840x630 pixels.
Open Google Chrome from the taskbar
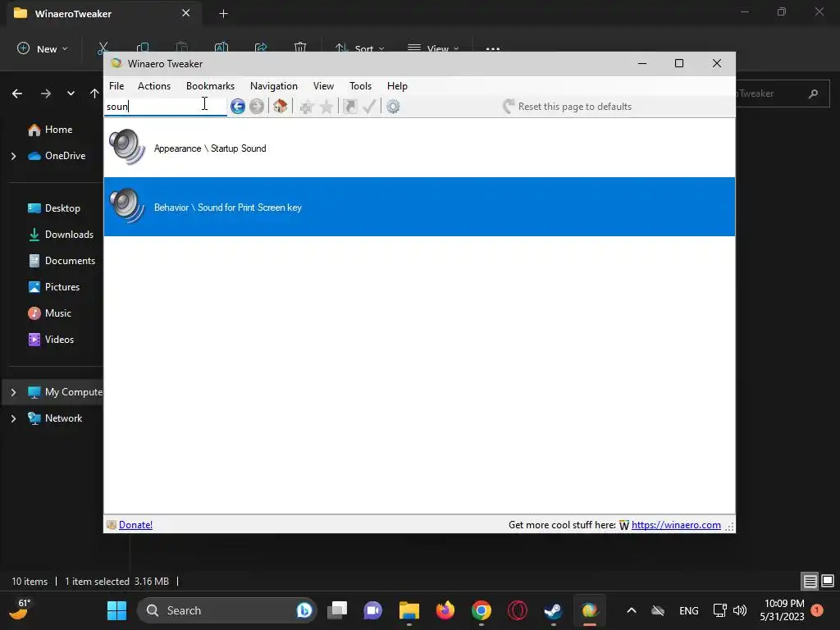pyautogui.click(x=481, y=610)
